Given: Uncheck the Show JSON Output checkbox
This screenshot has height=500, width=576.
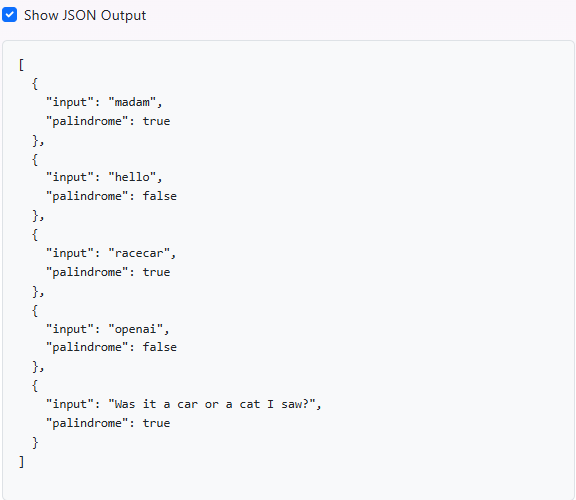Looking at the screenshot, I should [10, 15].
